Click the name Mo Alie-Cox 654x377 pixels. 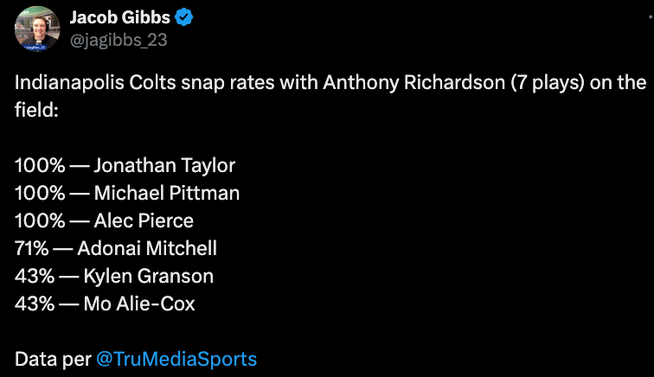point(139,304)
